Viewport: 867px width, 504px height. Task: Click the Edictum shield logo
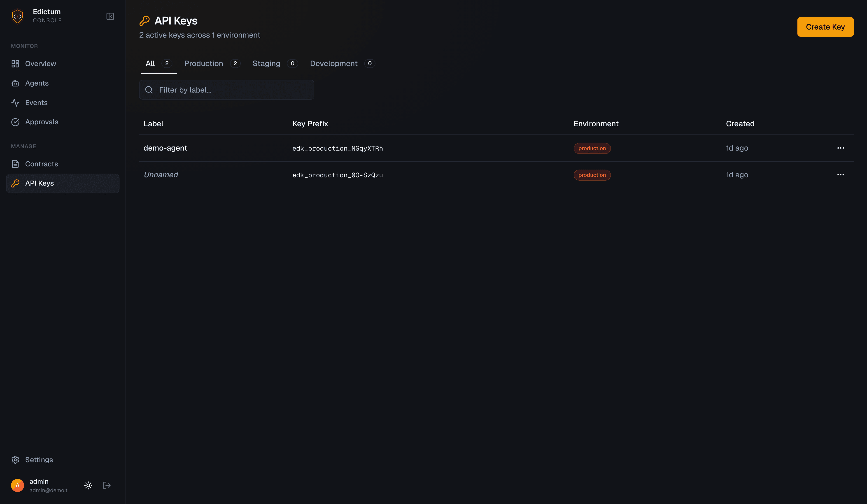17,16
